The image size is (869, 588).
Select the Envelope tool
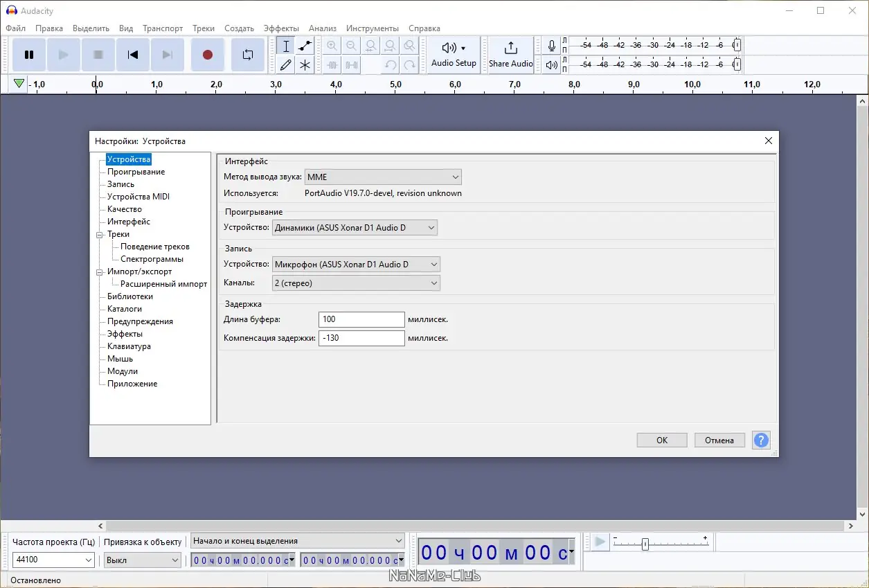[x=305, y=46]
